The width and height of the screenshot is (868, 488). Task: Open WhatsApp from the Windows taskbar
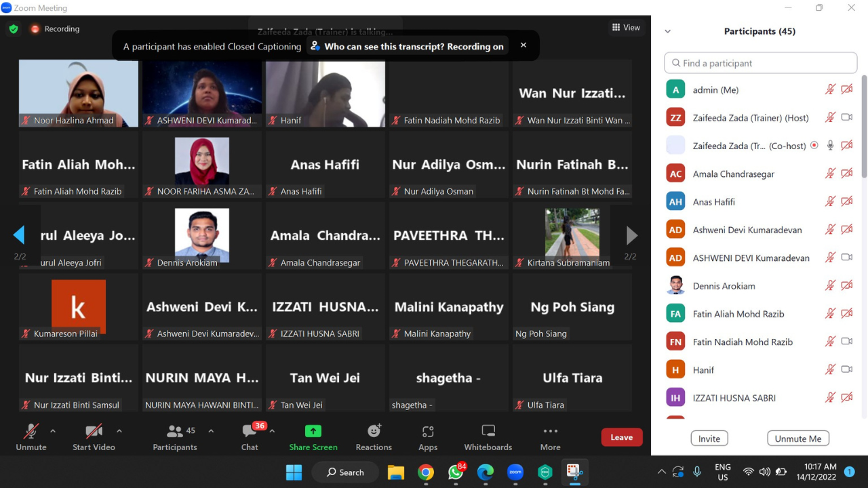456,472
